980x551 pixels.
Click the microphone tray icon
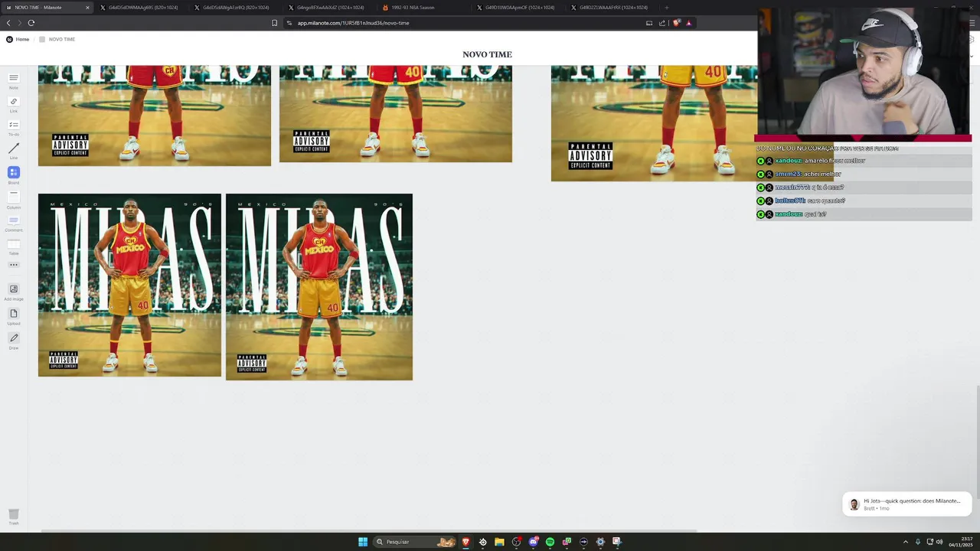coord(918,542)
